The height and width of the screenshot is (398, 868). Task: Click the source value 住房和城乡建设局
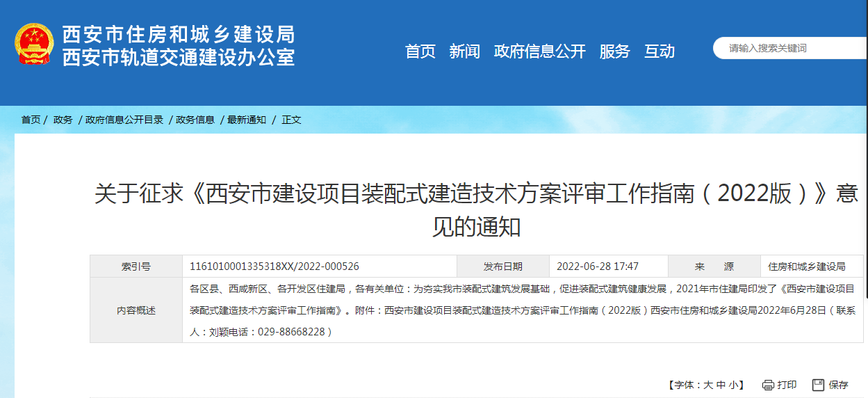806,266
